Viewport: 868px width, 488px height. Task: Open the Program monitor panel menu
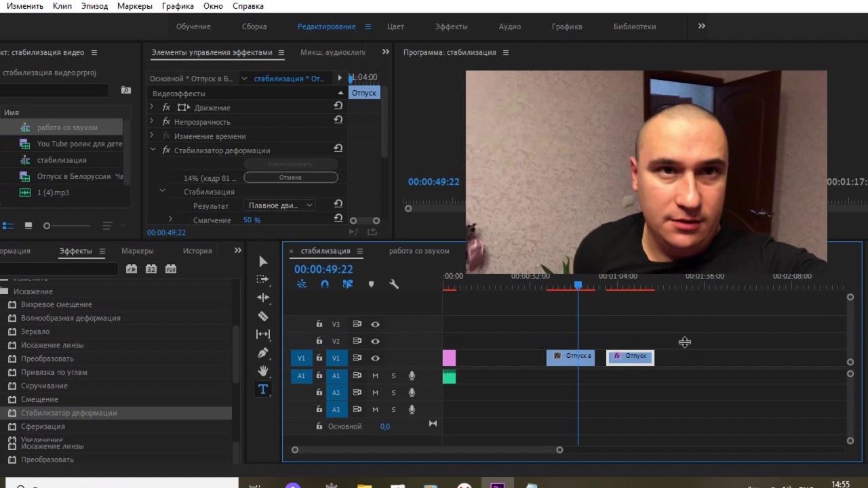(x=505, y=53)
